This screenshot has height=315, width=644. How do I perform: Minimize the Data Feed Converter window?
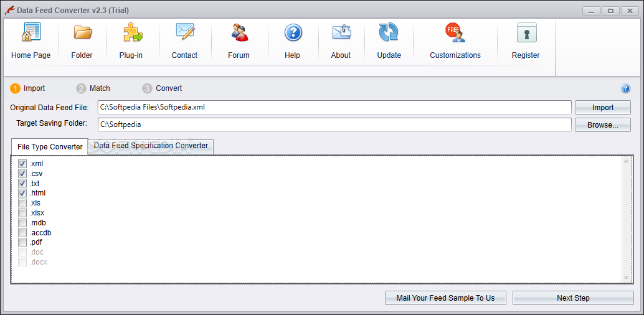(x=592, y=11)
